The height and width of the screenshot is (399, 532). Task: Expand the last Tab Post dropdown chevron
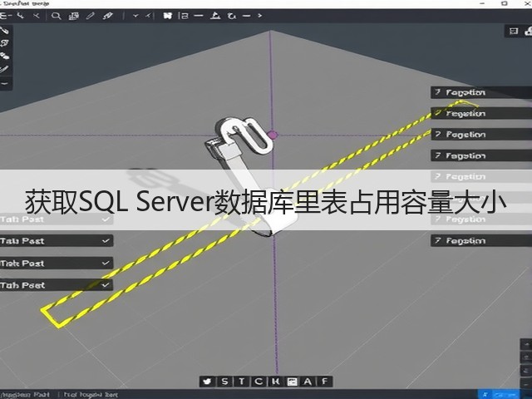click(106, 284)
